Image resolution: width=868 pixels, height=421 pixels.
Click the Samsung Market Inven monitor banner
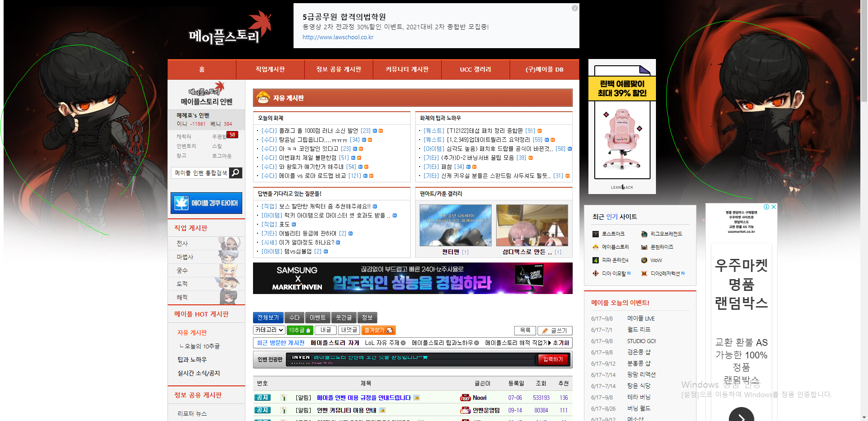pyautogui.click(x=413, y=278)
